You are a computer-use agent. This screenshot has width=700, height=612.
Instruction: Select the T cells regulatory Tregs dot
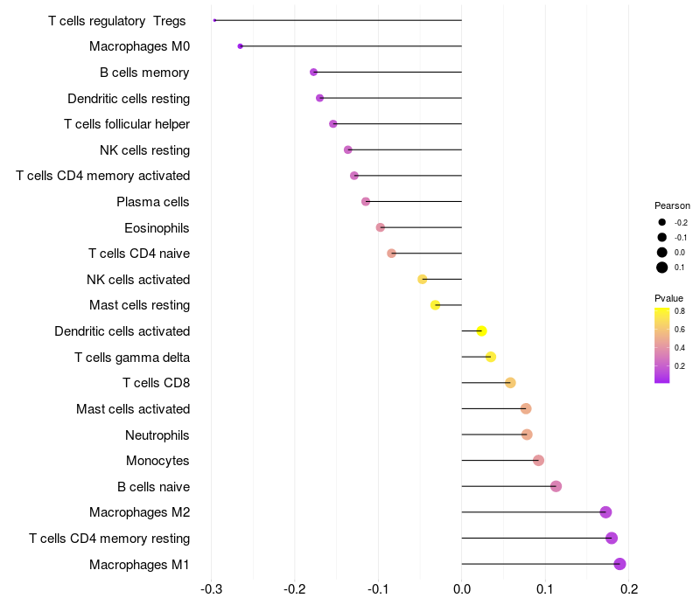click(214, 20)
